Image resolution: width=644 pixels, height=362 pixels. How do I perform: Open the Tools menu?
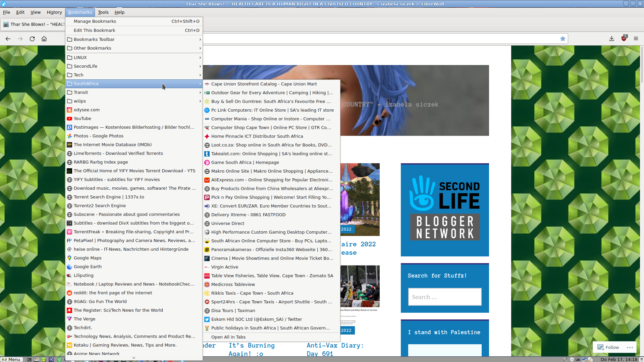click(103, 12)
